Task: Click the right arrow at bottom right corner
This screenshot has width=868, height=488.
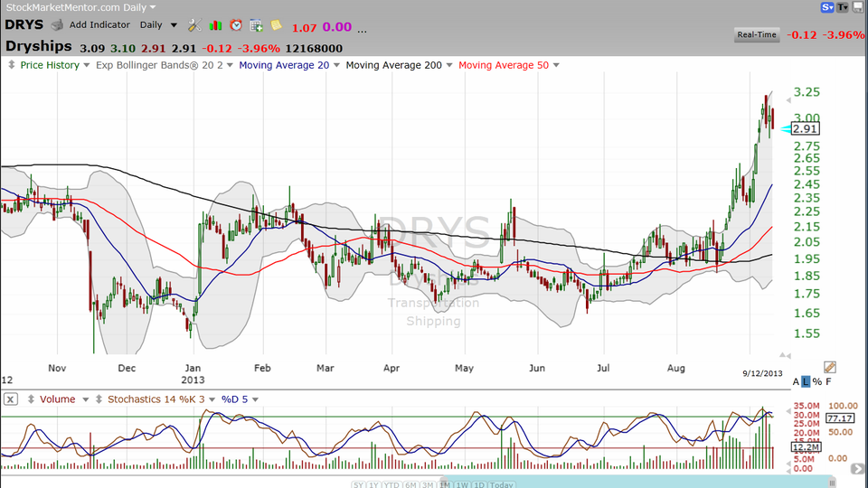Action: pos(857,469)
